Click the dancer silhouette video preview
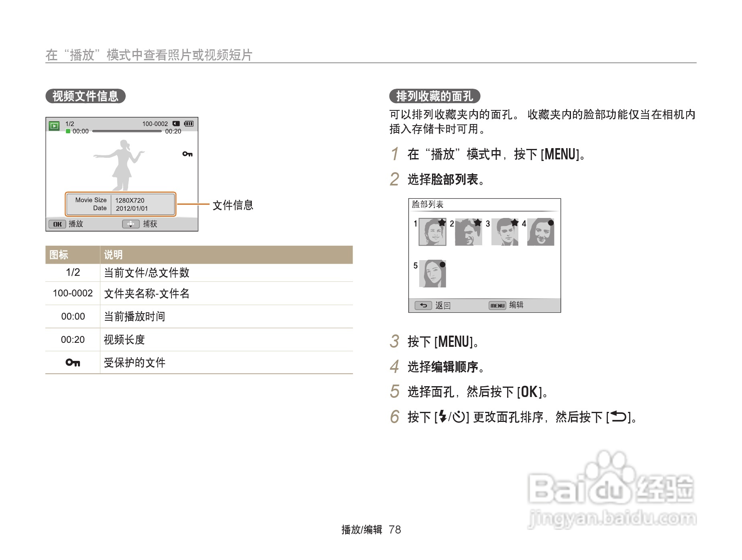This screenshot has width=742, height=560. (120, 165)
